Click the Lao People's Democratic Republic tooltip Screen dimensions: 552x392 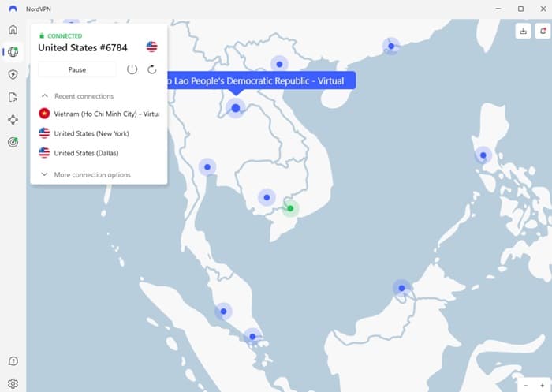pyautogui.click(x=261, y=81)
